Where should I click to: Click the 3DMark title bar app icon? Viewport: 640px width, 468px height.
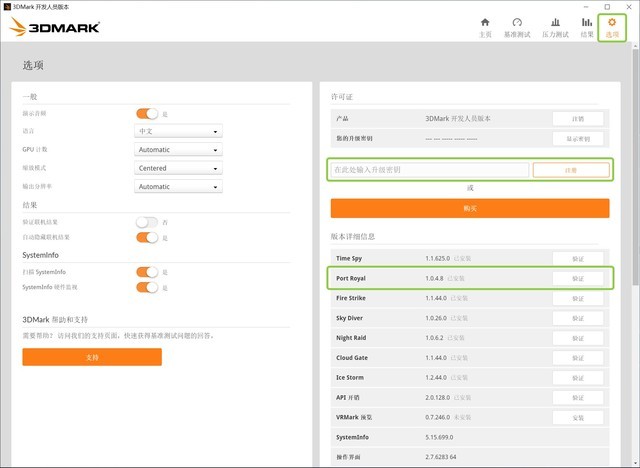pyautogui.click(x=7, y=7)
